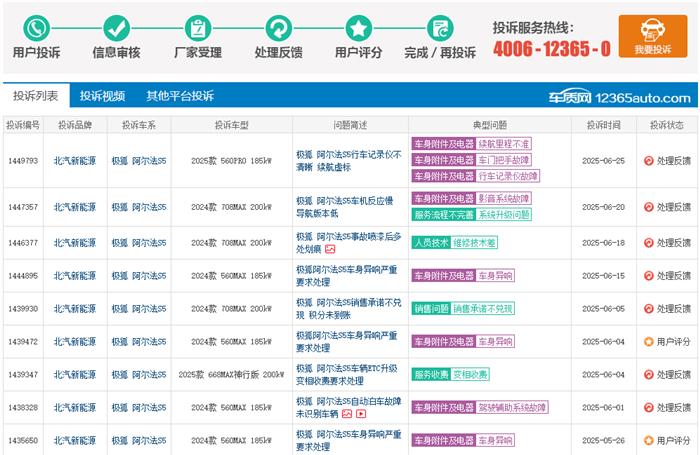Image resolution: width=700 pixels, height=455 pixels.
Task: Click the 驾驶辅助系统故障 problem tag
Action: pos(512,407)
